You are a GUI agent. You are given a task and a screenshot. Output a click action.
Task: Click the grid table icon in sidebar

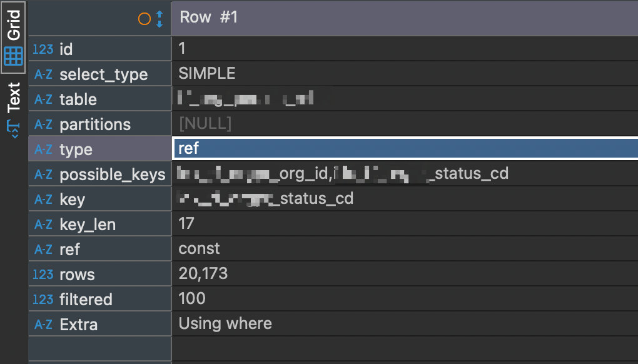point(13,56)
